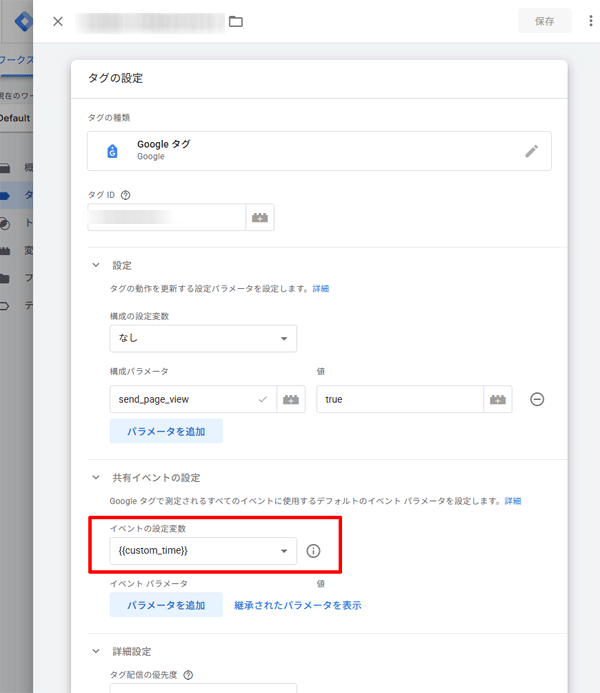600x693 pixels.
Task: Collapse the 設定 section
Action: coord(96,265)
